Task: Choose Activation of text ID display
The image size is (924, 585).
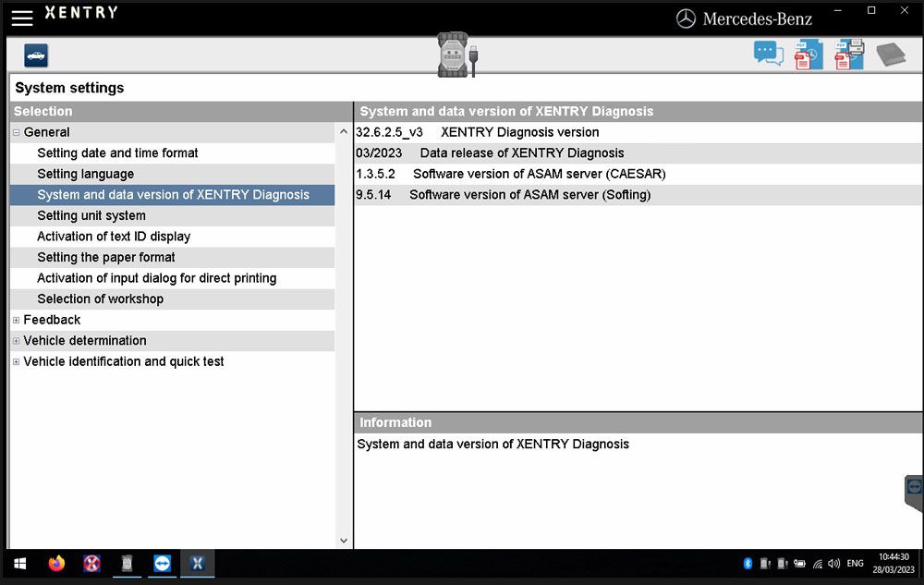Action: (x=114, y=237)
